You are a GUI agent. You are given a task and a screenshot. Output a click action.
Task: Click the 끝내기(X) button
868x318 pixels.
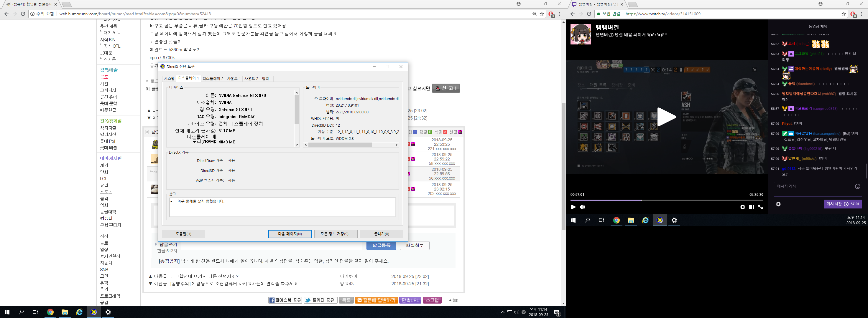pos(382,234)
